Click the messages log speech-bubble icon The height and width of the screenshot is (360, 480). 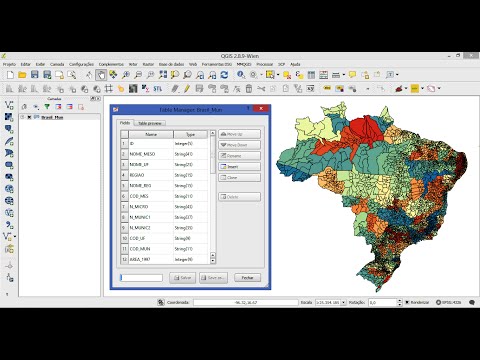coord(472,302)
